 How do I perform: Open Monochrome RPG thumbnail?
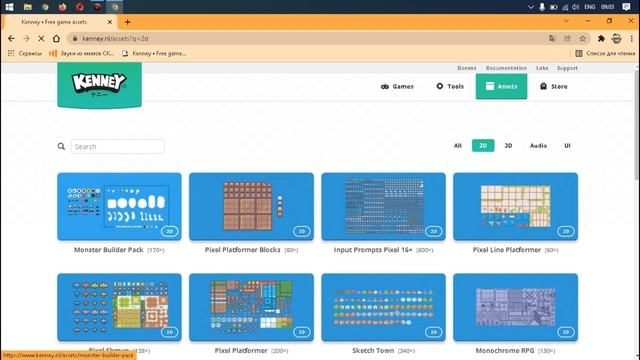pyautogui.click(x=516, y=307)
